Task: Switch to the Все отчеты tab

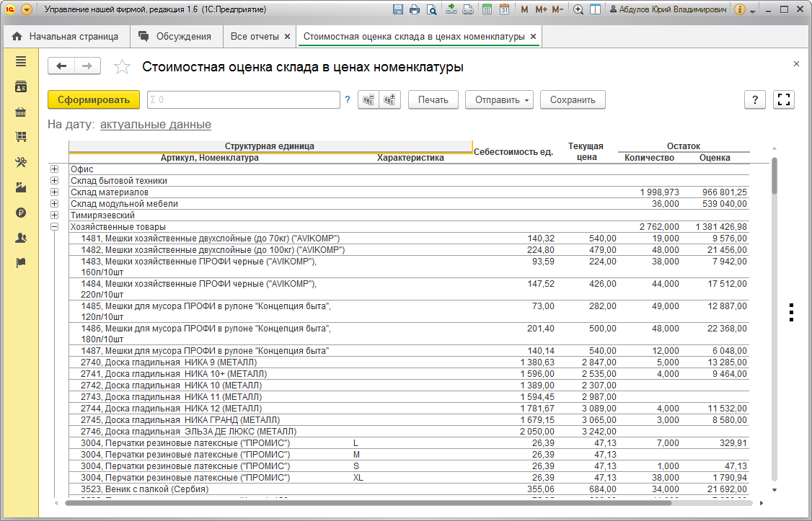Action: 254,36
